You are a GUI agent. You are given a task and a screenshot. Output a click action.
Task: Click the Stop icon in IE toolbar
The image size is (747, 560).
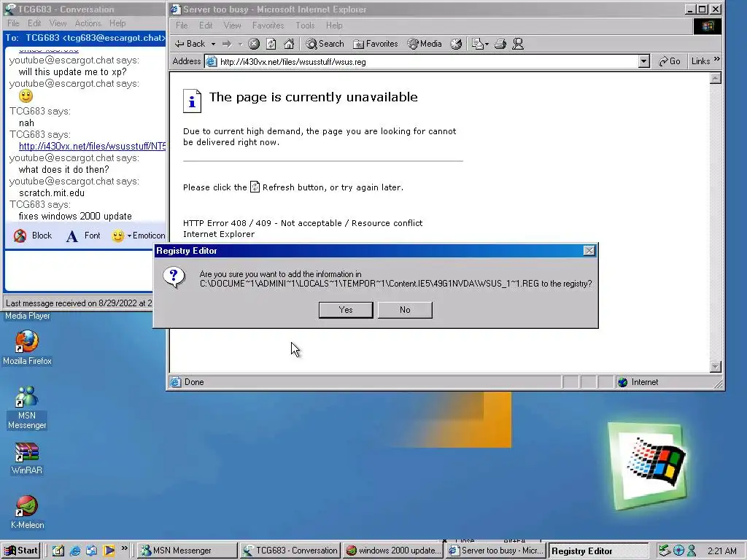click(254, 44)
